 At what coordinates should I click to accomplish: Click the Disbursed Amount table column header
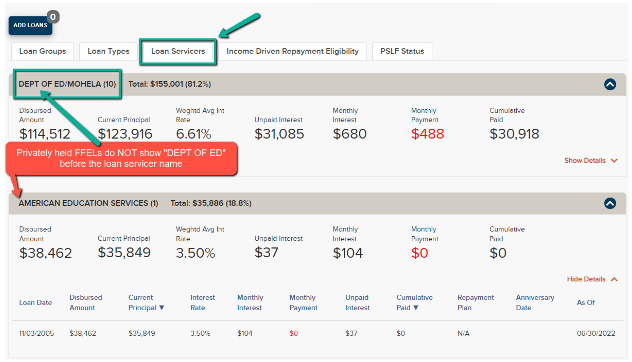[x=85, y=302]
